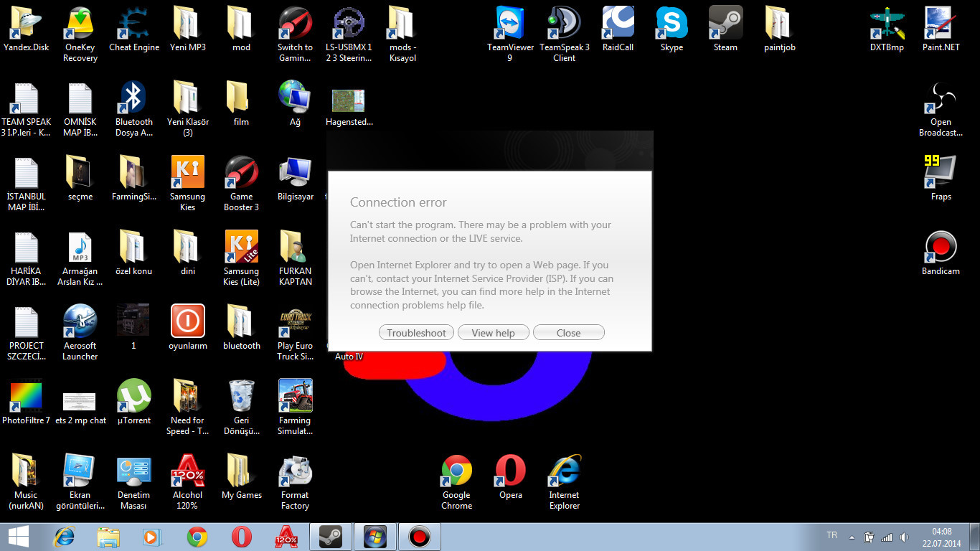Open Switch to Gaming Mode shortcut
The image size is (980, 551).
pos(295,34)
